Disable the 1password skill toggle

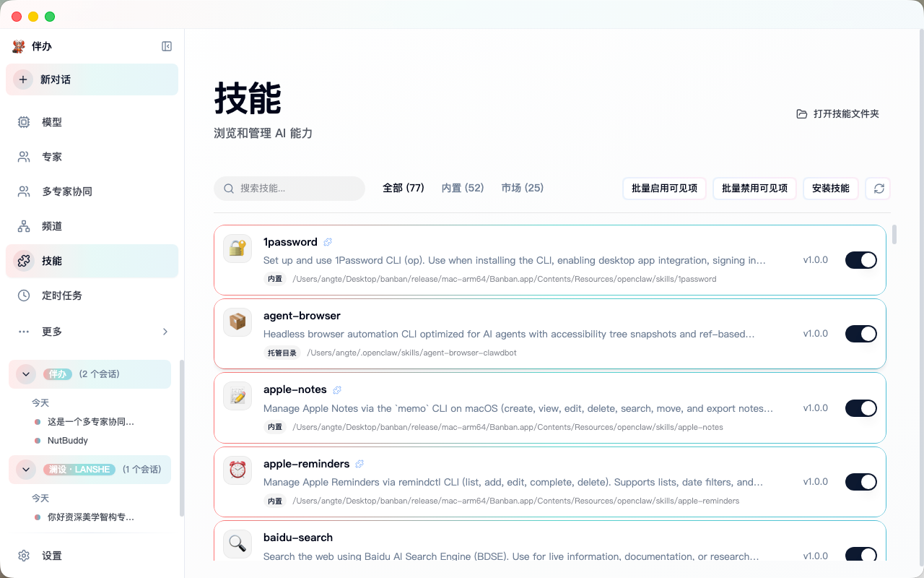(x=860, y=260)
